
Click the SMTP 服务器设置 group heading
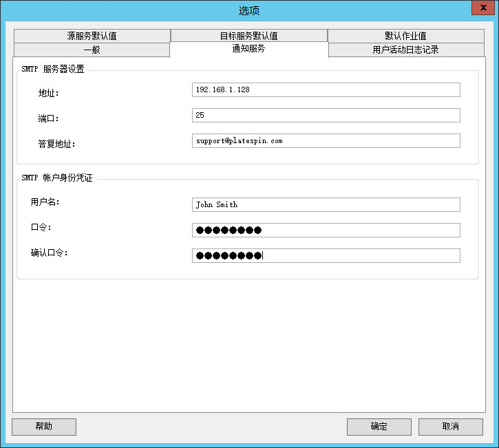pyautogui.click(x=53, y=70)
